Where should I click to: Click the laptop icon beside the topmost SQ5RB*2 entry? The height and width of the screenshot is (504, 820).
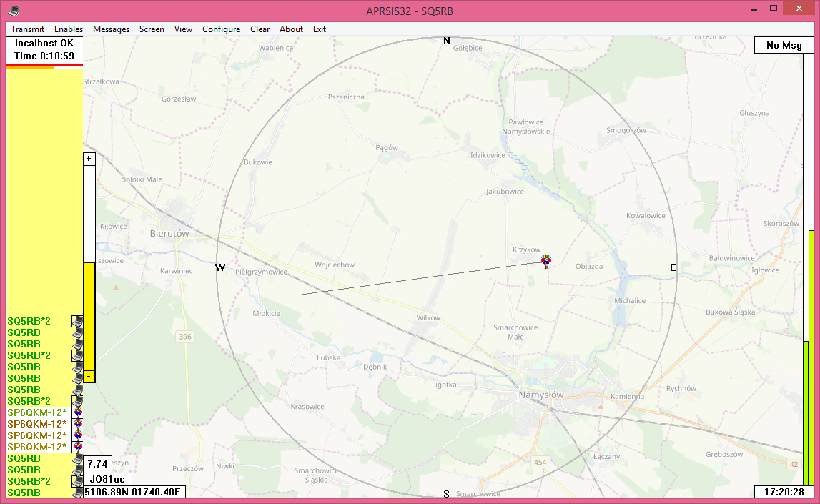pos(77,321)
